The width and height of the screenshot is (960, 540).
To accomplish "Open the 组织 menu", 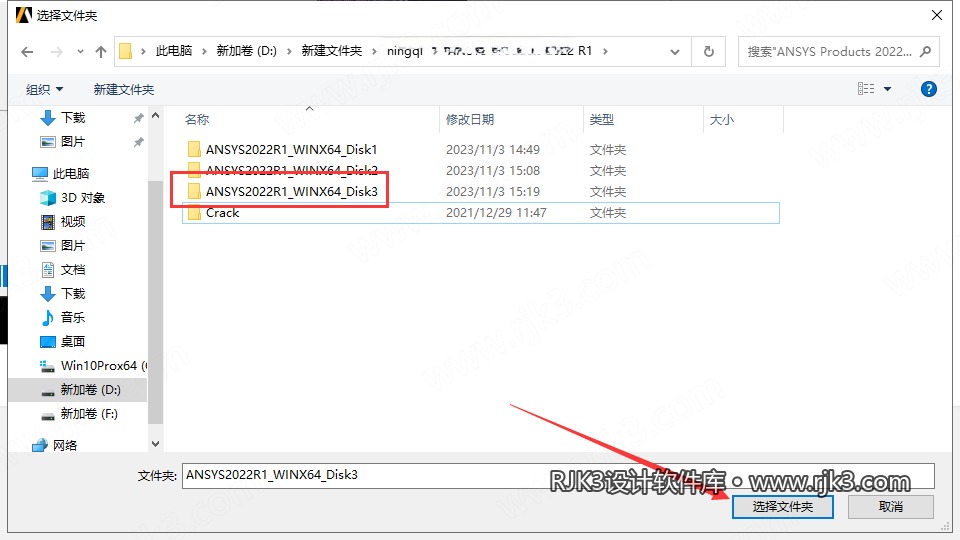I will coord(44,89).
